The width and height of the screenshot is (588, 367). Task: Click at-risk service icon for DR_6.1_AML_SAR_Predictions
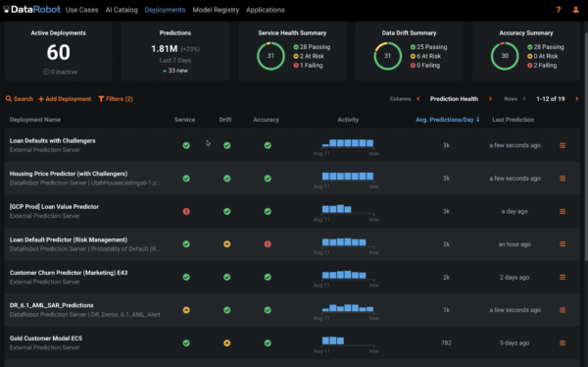186,310
